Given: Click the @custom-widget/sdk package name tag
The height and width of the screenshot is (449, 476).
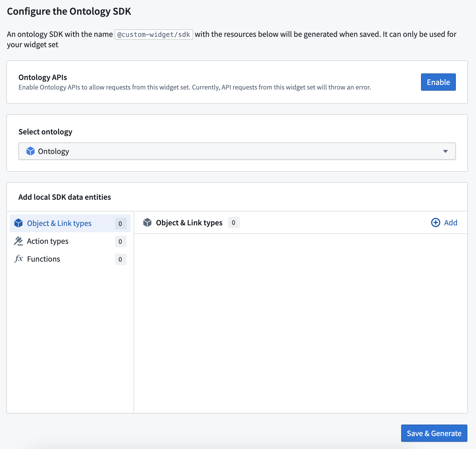Looking at the screenshot, I should point(154,35).
